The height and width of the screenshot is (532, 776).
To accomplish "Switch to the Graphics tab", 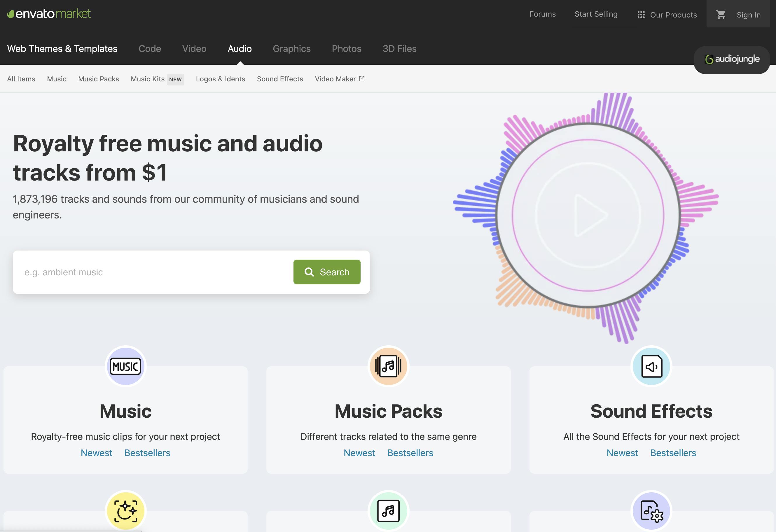I will 291,48.
